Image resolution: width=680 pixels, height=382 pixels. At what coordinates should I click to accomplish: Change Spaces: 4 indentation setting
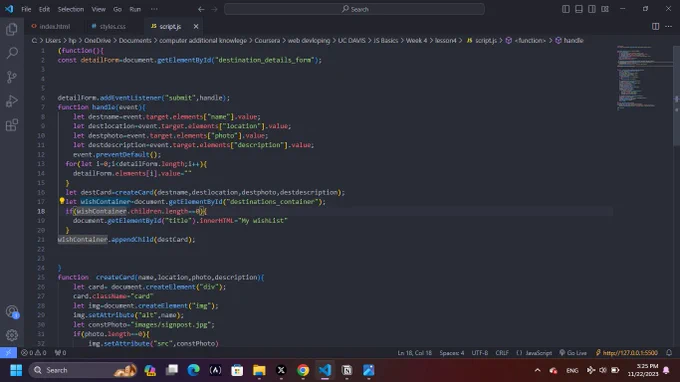tap(451, 353)
